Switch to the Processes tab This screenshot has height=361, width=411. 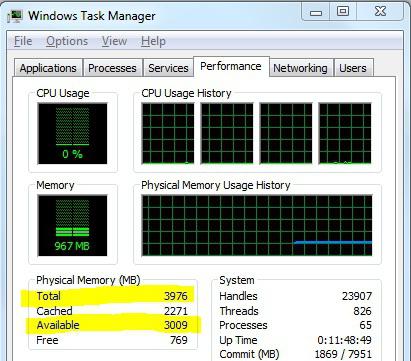coord(112,68)
